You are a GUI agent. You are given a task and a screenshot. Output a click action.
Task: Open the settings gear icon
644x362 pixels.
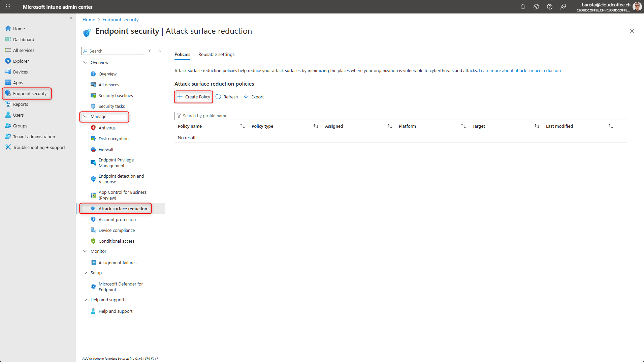point(536,7)
